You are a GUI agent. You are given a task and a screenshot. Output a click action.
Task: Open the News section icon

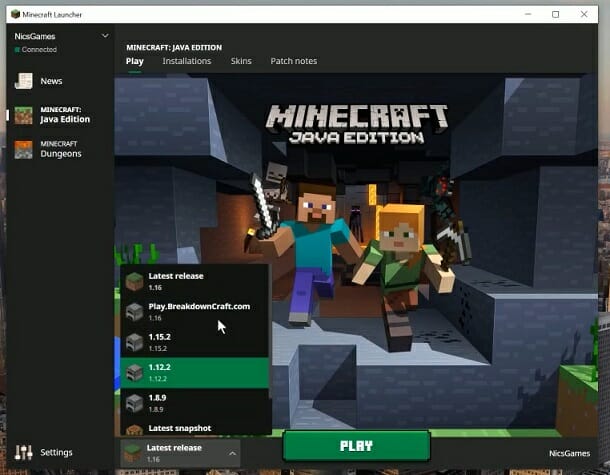tap(23, 81)
